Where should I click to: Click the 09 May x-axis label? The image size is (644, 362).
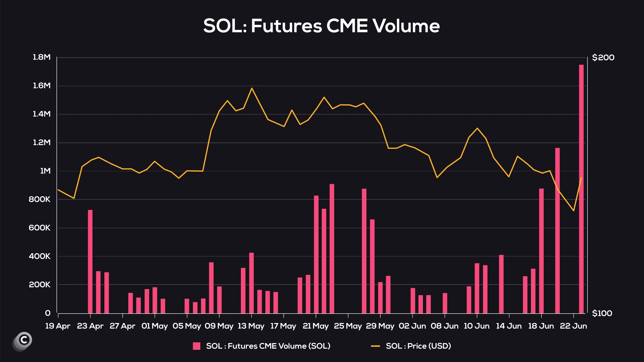coord(219,326)
